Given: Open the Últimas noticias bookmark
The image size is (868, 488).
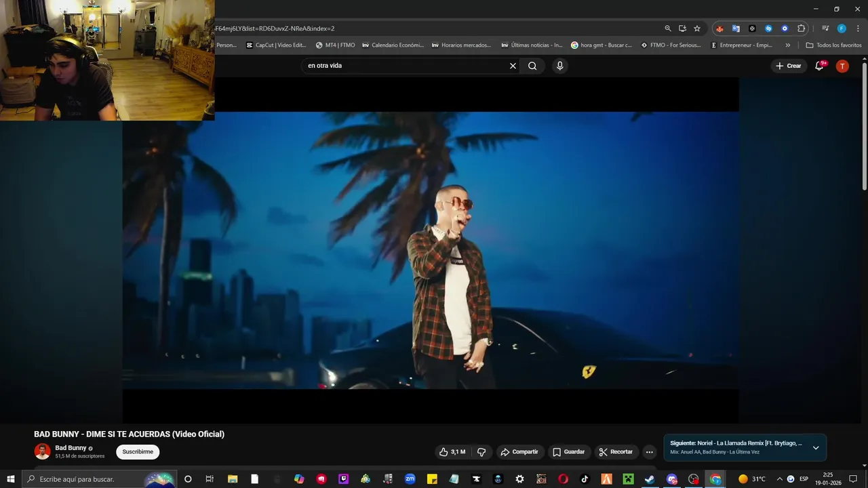Looking at the screenshot, I should click(x=532, y=45).
